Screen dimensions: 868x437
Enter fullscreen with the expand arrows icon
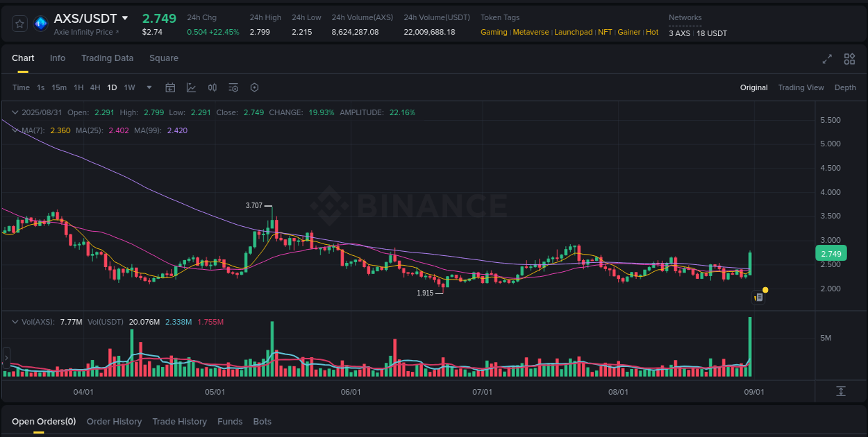tap(826, 60)
